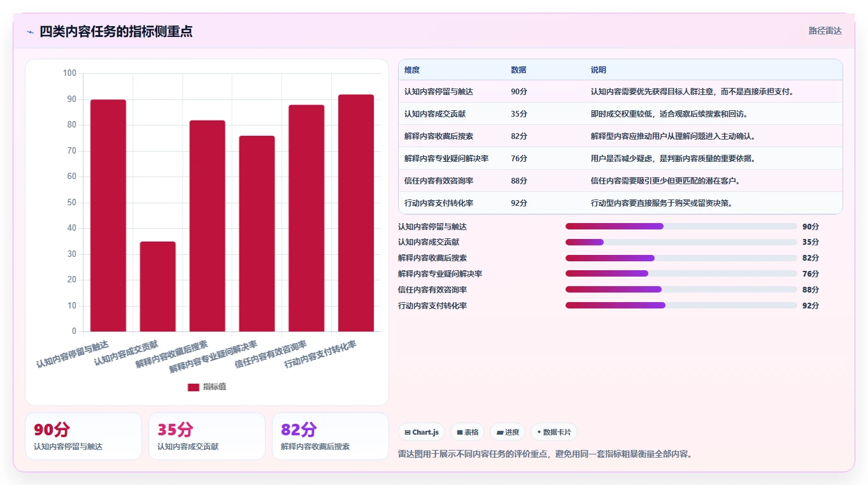This screenshot has width=868, height=485.
Task: Click the 90分 progress bar for 认知内容停留与触达
Action: click(681, 226)
